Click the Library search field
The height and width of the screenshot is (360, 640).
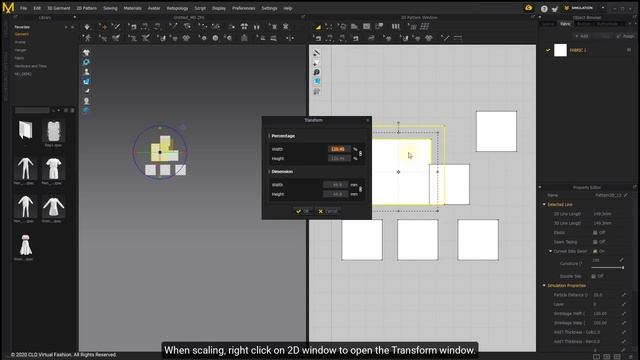[x=32, y=110]
